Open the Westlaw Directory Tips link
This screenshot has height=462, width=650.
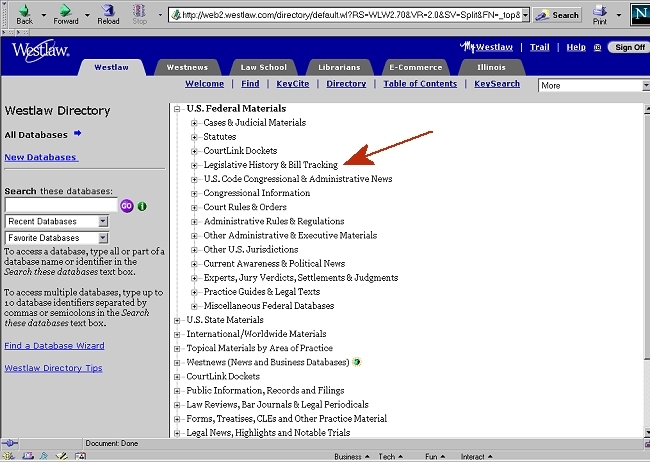pyautogui.click(x=53, y=368)
